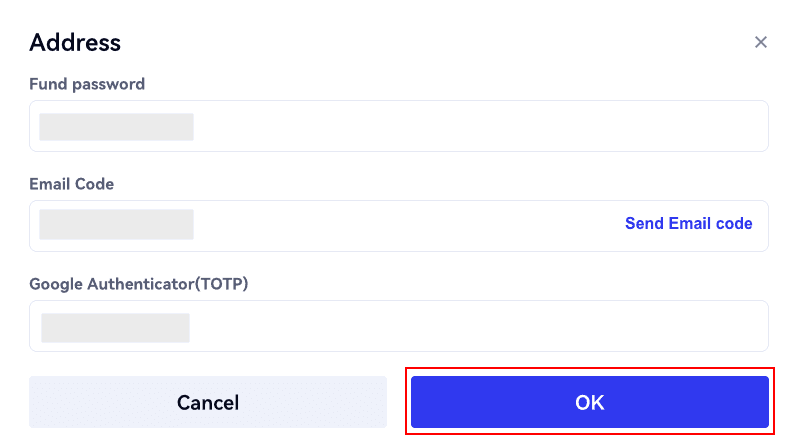
Task: Focus the Email Code input box
Action: tap(398, 226)
